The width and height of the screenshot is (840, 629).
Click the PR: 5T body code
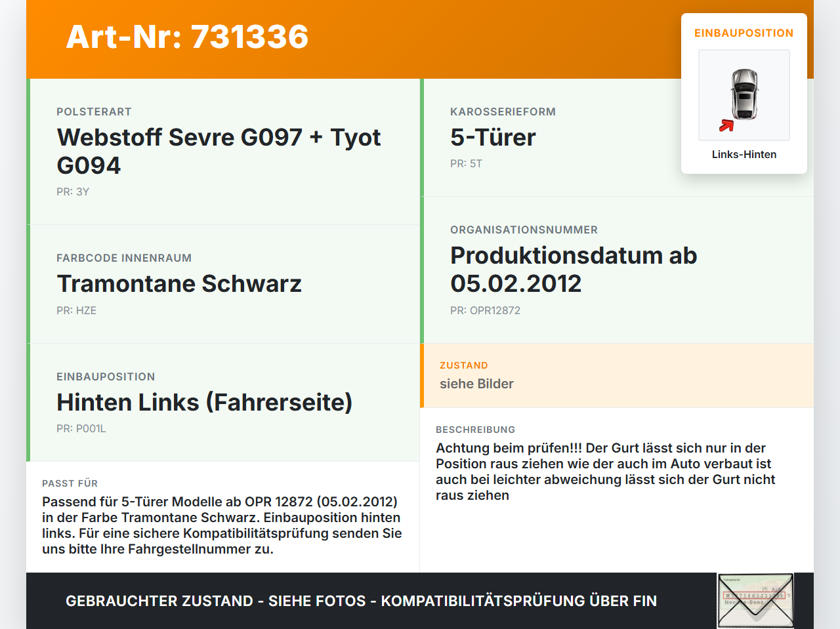[466, 163]
